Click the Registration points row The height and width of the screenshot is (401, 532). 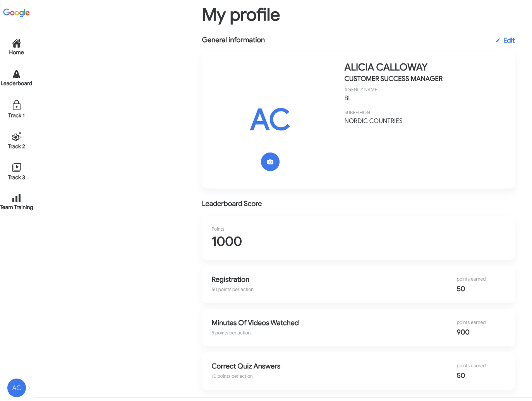[358, 284]
